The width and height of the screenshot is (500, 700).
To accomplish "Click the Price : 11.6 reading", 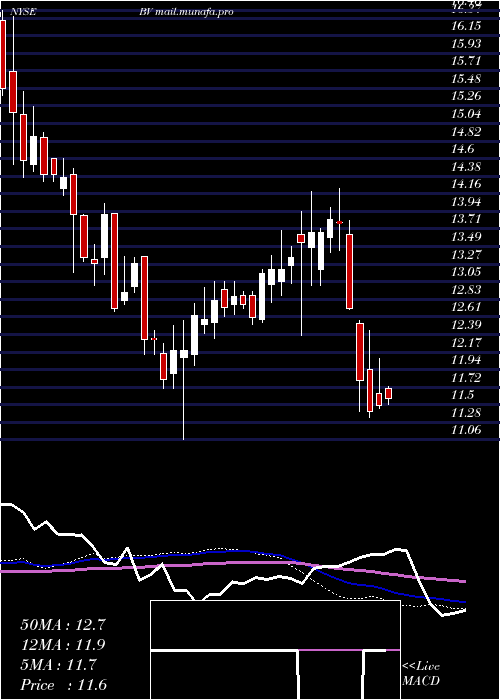I will [63, 685].
